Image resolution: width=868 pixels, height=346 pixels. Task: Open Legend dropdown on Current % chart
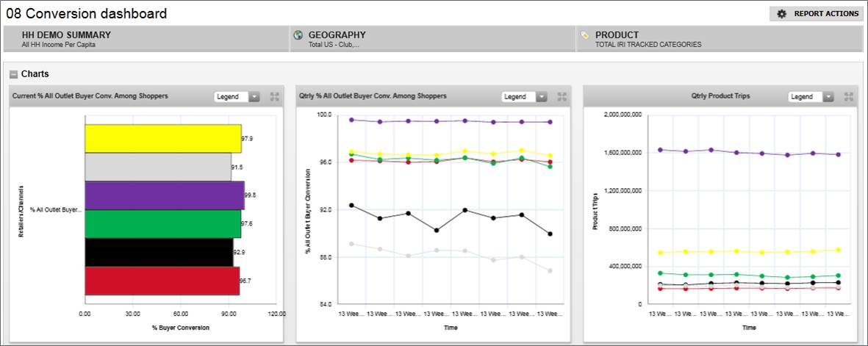pos(254,96)
